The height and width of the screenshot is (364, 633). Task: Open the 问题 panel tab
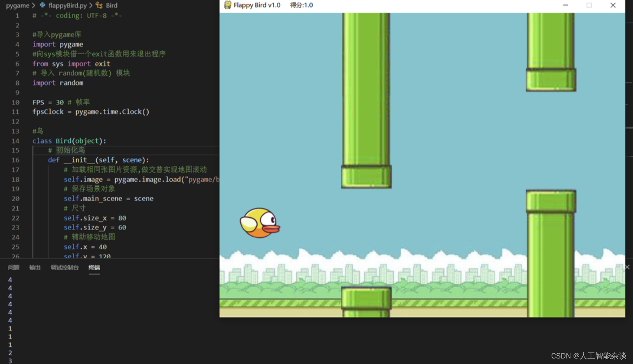[13, 267]
